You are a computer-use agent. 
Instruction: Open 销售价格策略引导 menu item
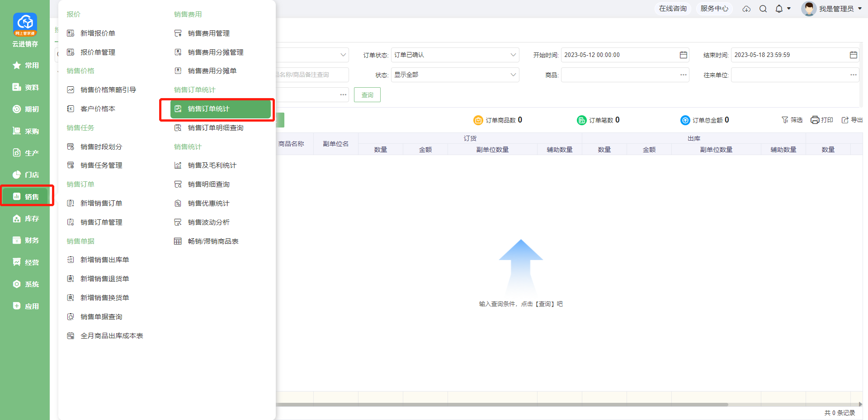click(x=108, y=90)
